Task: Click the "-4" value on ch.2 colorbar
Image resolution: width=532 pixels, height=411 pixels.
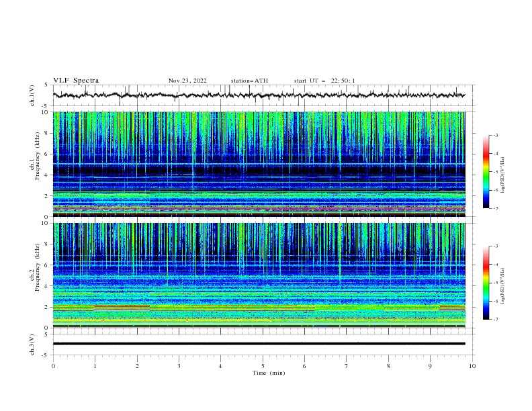Action: click(496, 265)
